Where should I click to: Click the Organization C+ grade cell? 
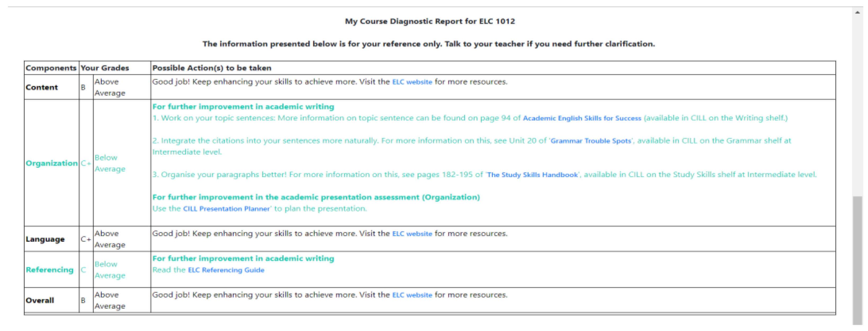click(86, 163)
